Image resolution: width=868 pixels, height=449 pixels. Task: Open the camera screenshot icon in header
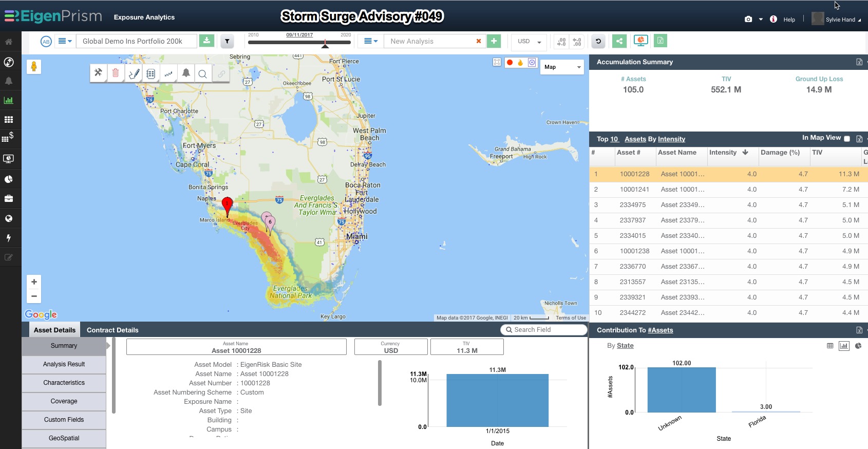pyautogui.click(x=748, y=20)
